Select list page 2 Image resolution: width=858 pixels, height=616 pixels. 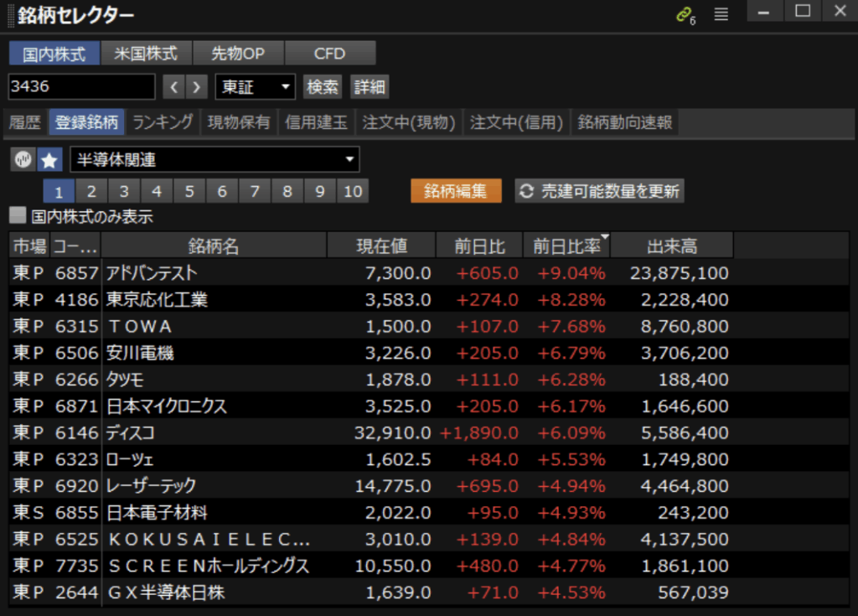[91, 191]
